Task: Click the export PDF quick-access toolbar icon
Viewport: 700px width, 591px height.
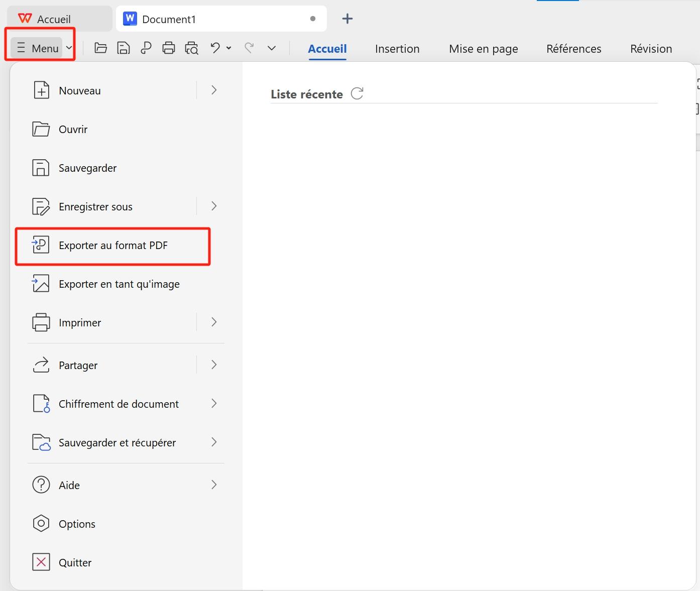Action: pos(146,48)
